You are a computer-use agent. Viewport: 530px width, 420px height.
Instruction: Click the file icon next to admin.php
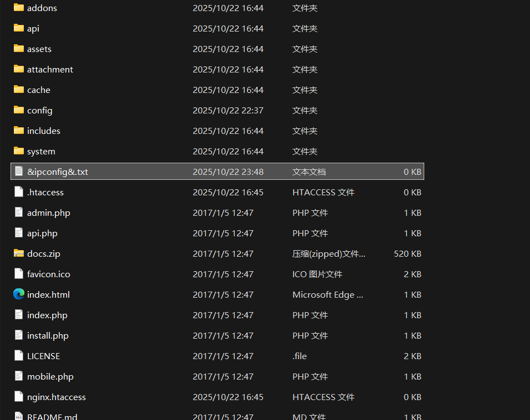(x=19, y=212)
